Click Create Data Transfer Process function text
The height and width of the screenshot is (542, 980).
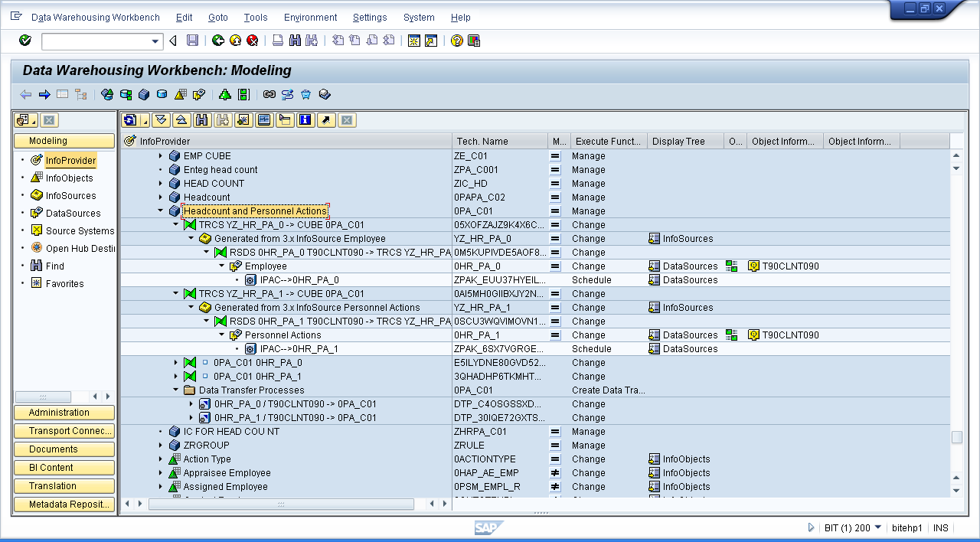tap(608, 390)
